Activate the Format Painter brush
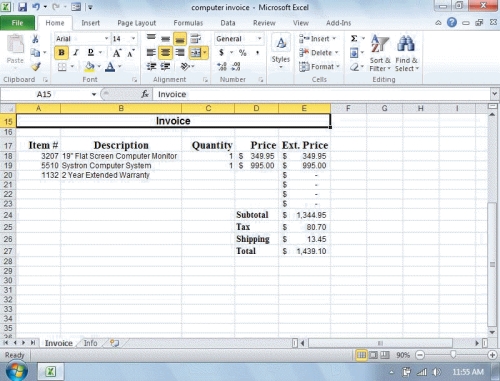Viewport: 500px width, 381px height. pos(36,67)
